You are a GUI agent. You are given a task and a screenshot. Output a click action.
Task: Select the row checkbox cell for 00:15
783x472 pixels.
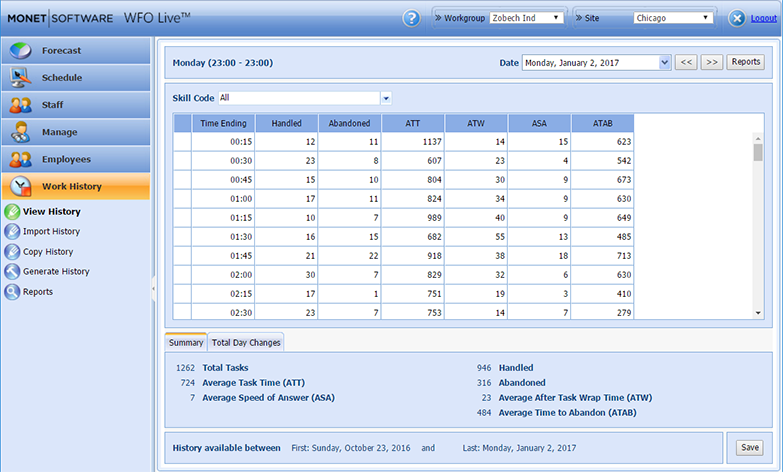coord(182,142)
